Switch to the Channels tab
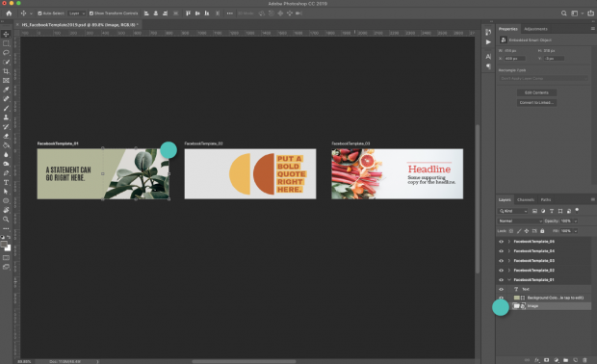Screen dimensions: 597x364 [526, 199]
